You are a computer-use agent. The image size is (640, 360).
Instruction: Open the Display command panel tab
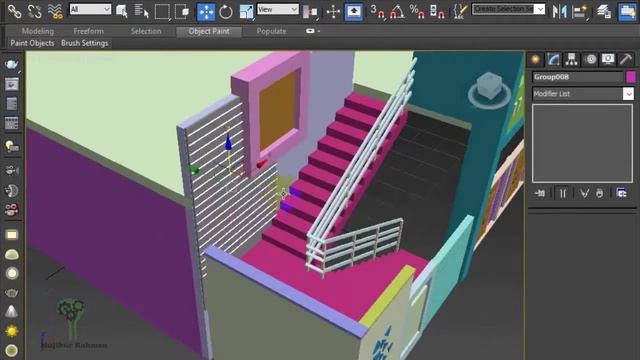click(x=608, y=60)
